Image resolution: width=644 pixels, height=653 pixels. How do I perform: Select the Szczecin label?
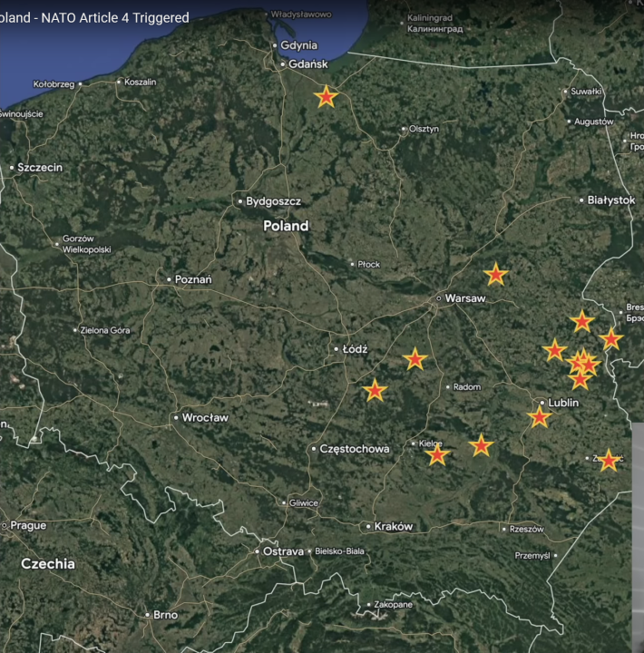(40, 168)
